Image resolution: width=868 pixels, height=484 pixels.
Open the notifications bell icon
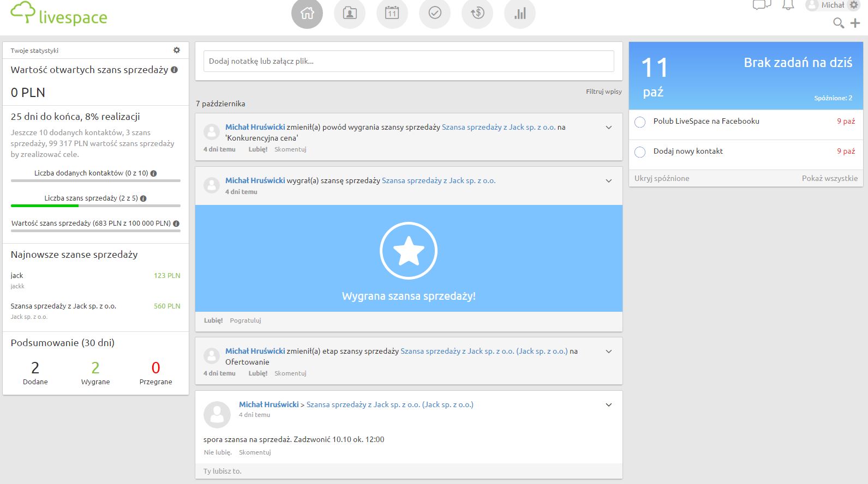point(788,5)
